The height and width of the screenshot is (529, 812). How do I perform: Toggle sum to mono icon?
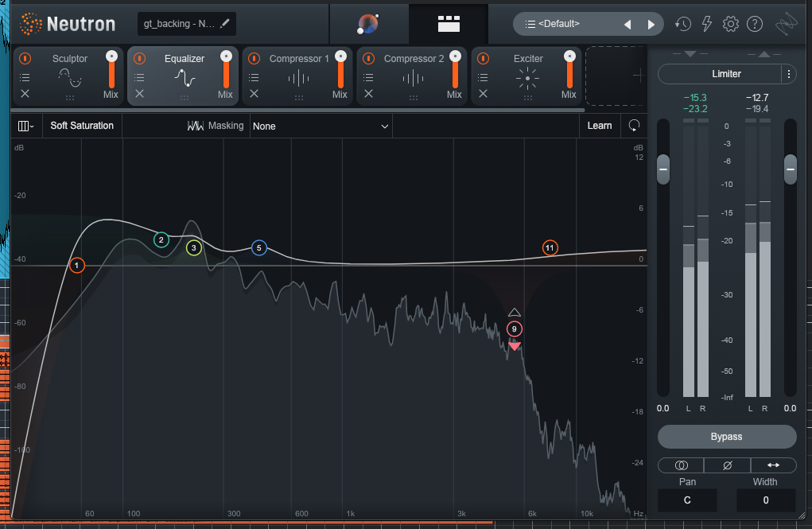click(681, 465)
